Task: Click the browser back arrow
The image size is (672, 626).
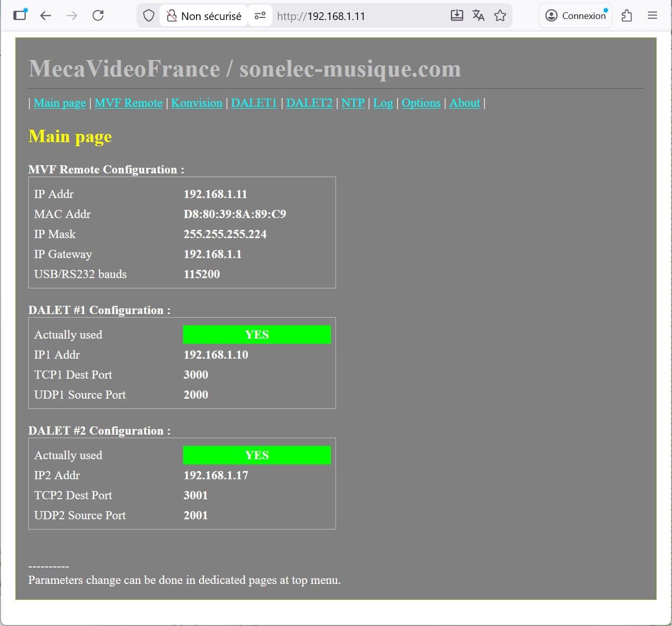Action: click(46, 15)
